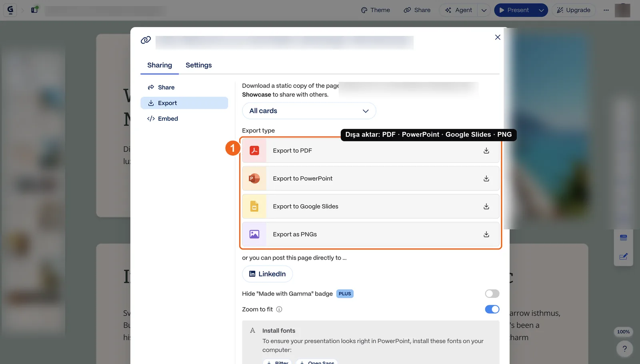
Task: Click Export to Google Slides label
Action: coord(306,207)
